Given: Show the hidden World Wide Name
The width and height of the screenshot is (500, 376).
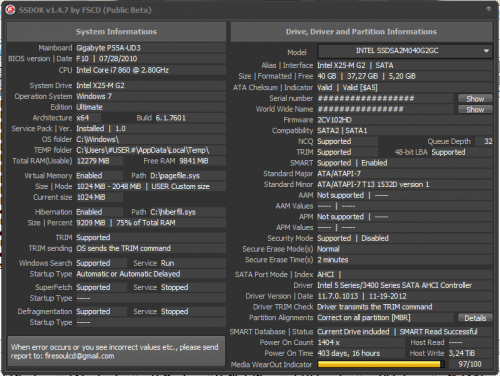Looking at the screenshot, I should pyautogui.click(x=475, y=109).
